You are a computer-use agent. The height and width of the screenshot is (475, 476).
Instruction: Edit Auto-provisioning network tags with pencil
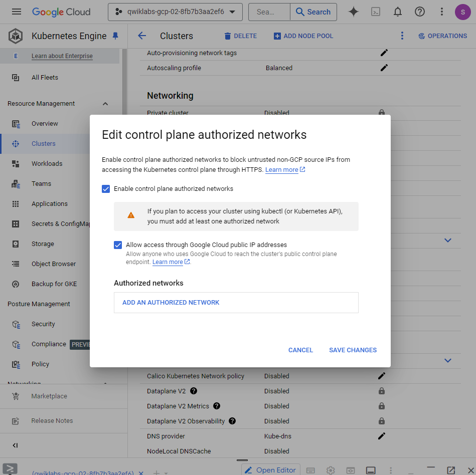(384, 53)
